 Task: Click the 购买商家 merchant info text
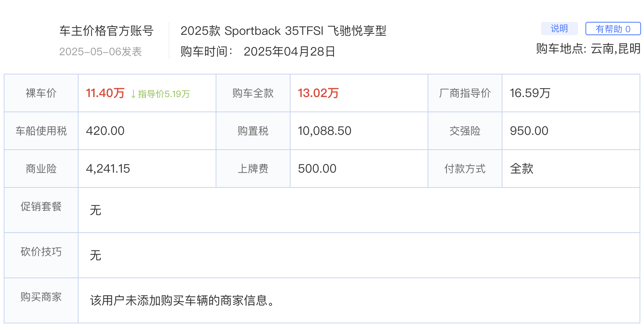pyautogui.click(x=183, y=300)
